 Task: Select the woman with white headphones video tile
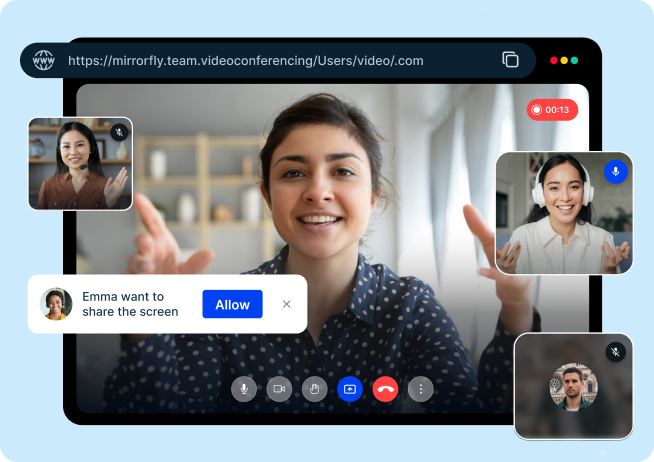pos(564,213)
